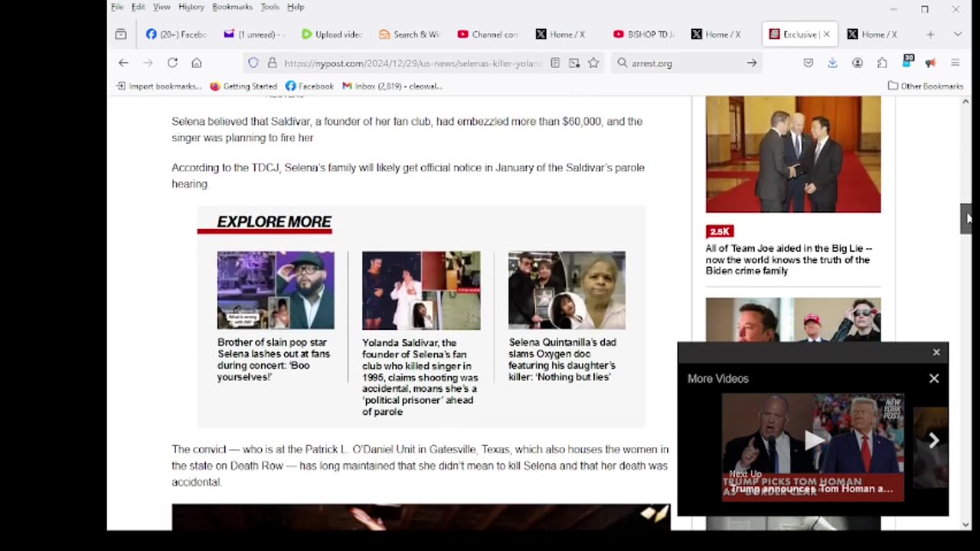Click the scrollbar down arrow
This screenshot has height=551, width=980.
click(x=966, y=524)
